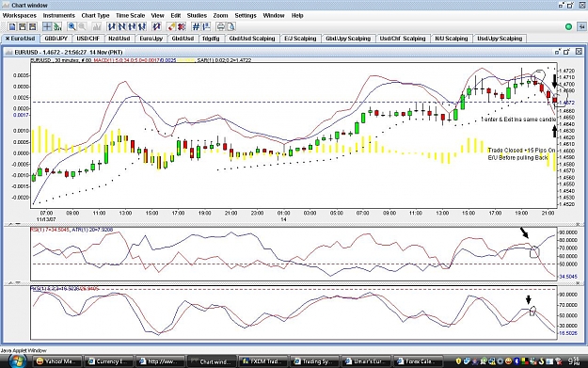Click the fourth blue line-drawing tool icon

[142, 26]
